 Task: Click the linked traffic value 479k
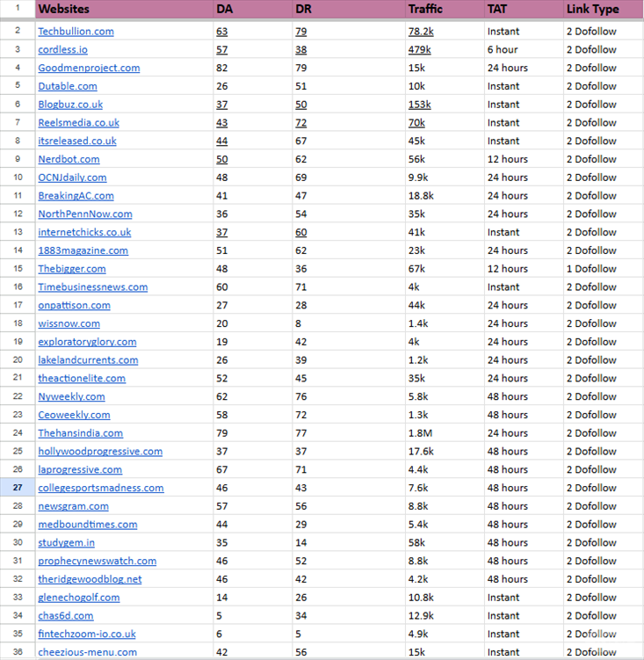(x=420, y=50)
